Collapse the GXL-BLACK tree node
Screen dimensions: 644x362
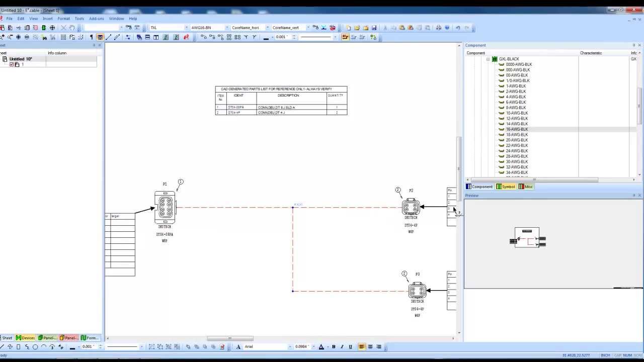pyautogui.click(x=488, y=59)
